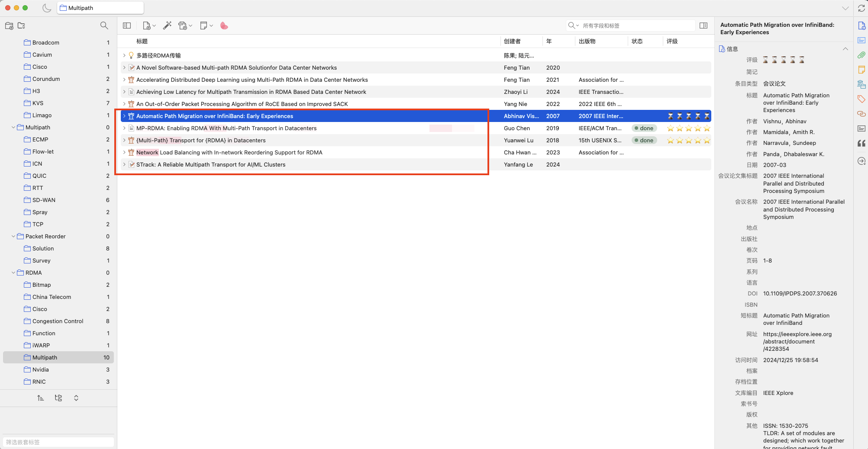
Task: Jump to Info section in side navigation
Action: coord(862,26)
